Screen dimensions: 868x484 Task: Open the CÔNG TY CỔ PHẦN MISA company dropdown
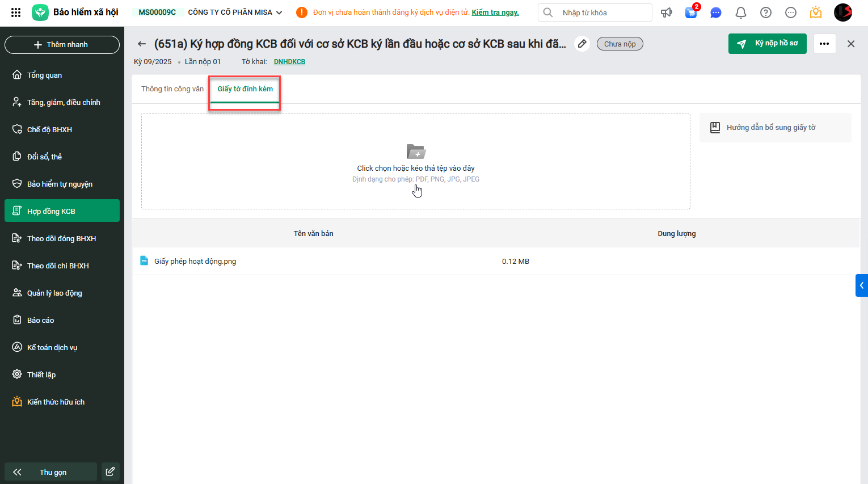[235, 12]
